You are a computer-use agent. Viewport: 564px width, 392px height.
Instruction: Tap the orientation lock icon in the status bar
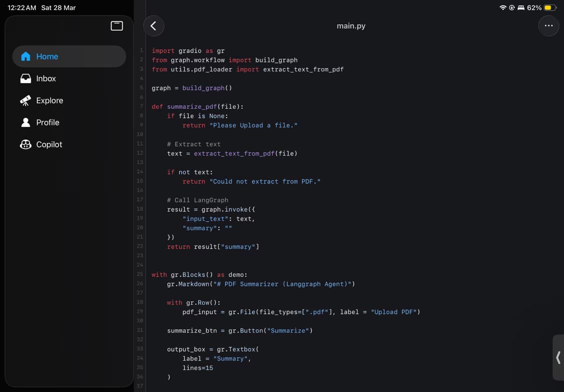[x=511, y=7]
